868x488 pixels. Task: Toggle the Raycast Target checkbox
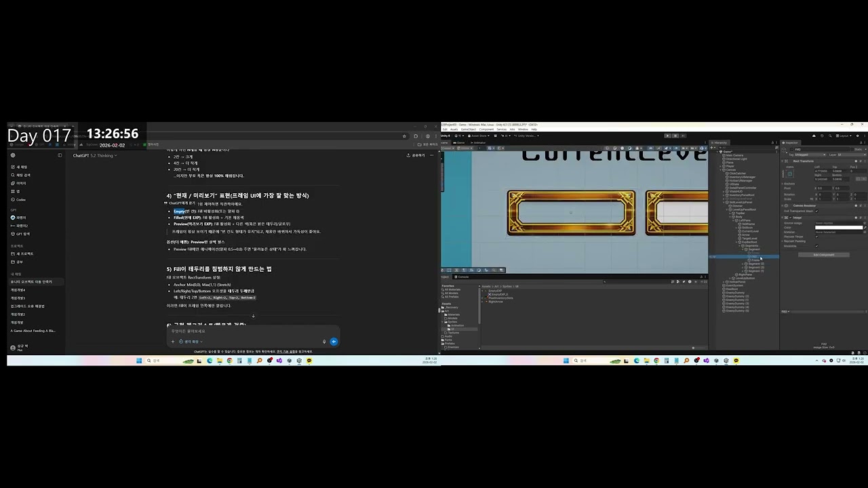coord(817,237)
